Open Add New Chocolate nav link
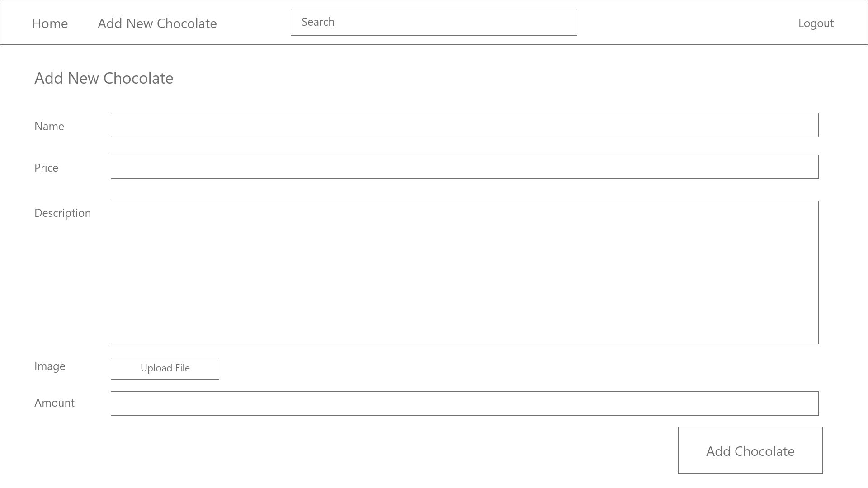The width and height of the screenshot is (868, 488). point(157,23)
